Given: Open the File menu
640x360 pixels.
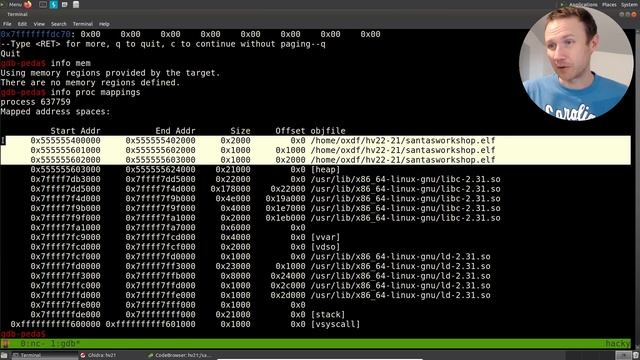Looking at the screenshot, I should (7, 24).
